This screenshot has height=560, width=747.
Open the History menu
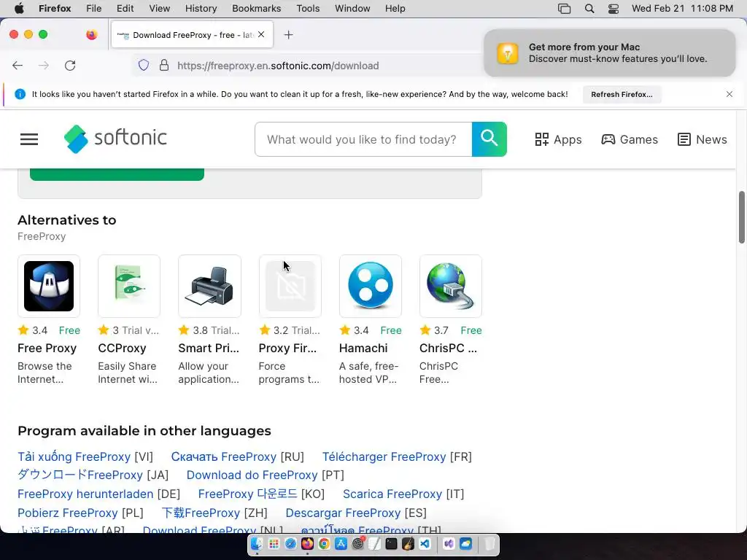[x=201, y=8]
